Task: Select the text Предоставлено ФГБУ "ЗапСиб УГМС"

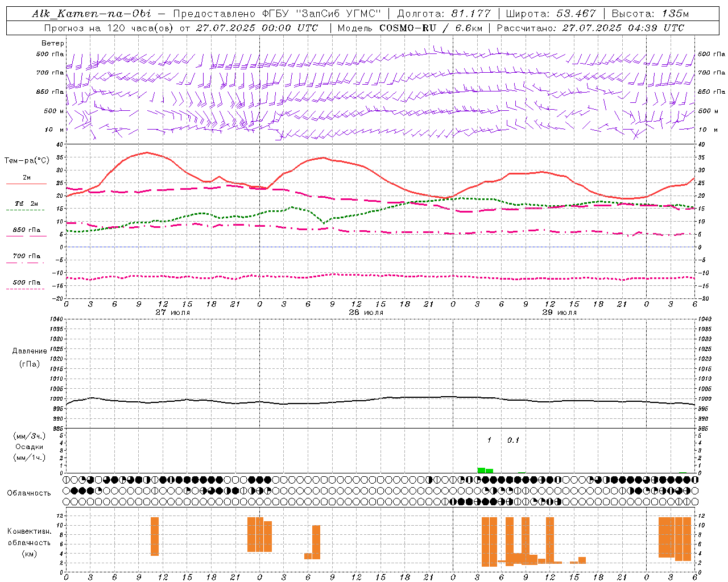Action: tap(277, 14)
